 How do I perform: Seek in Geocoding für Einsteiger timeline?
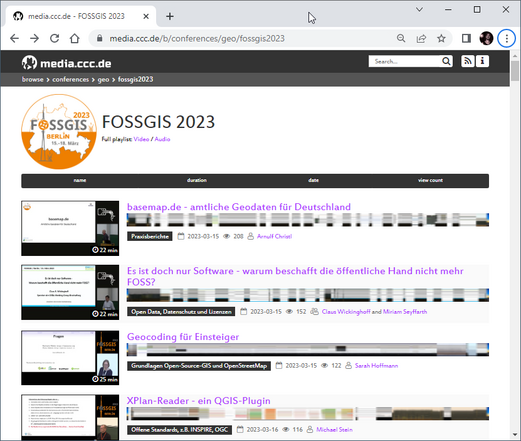point(308,349)
